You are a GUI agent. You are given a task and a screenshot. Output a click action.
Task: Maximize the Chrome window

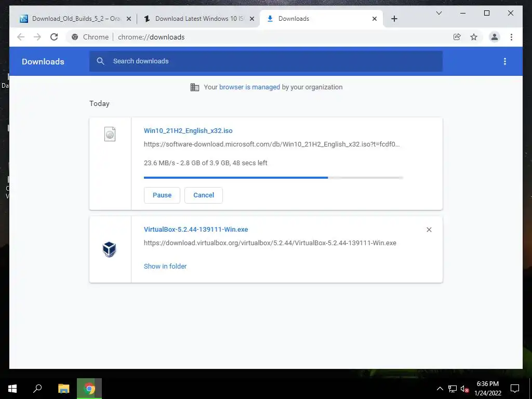pos(486,13)
